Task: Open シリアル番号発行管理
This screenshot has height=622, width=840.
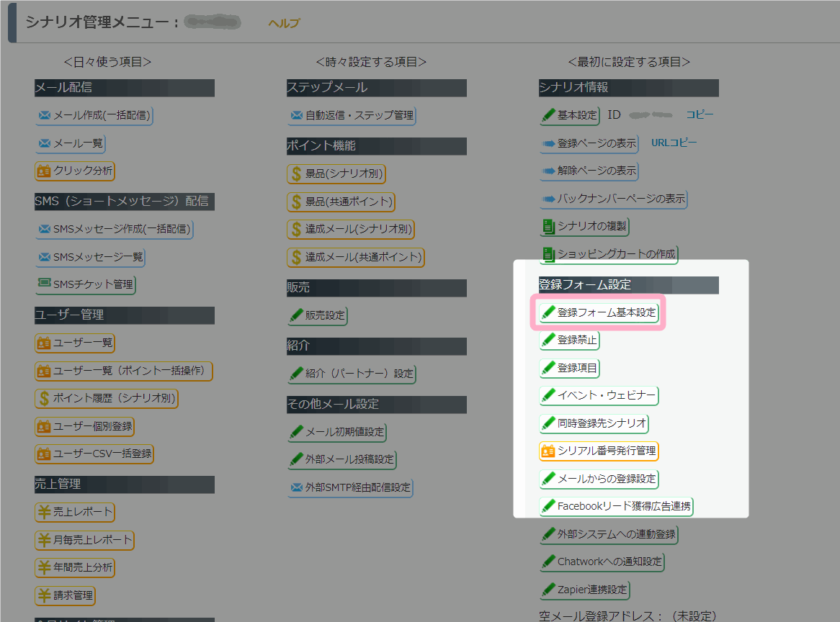Action: pyautogui.click(x=599, y=451)
